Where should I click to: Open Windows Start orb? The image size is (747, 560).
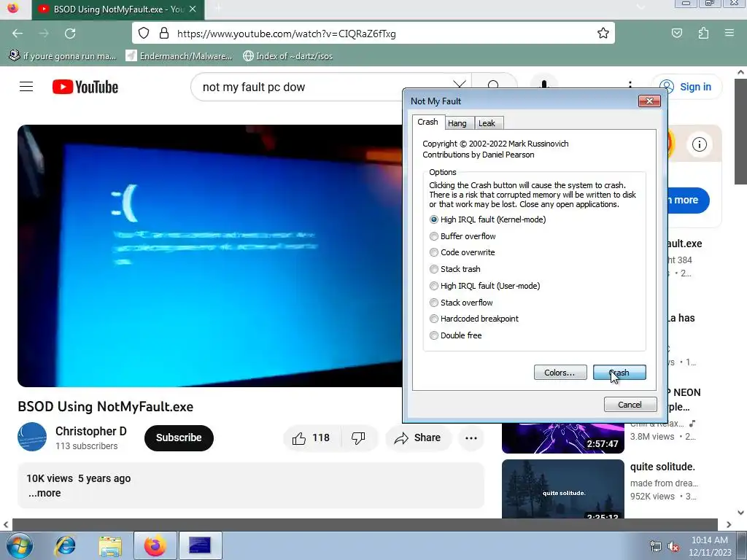point(19,545)
